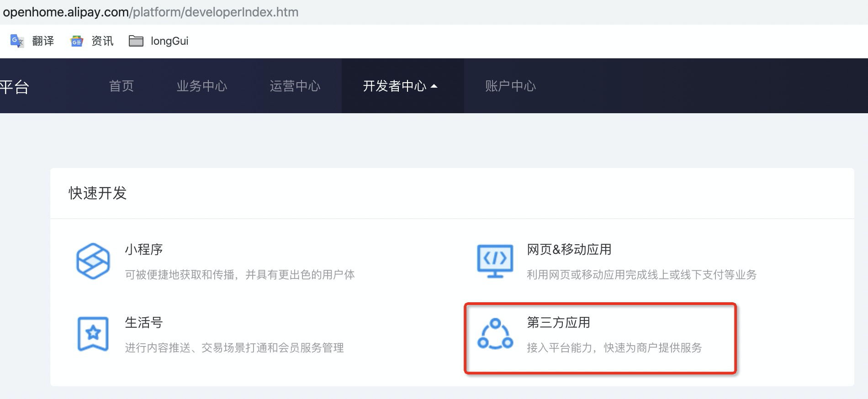Click the 平台 logo text
868x399 pixels.
coord(15,87)
